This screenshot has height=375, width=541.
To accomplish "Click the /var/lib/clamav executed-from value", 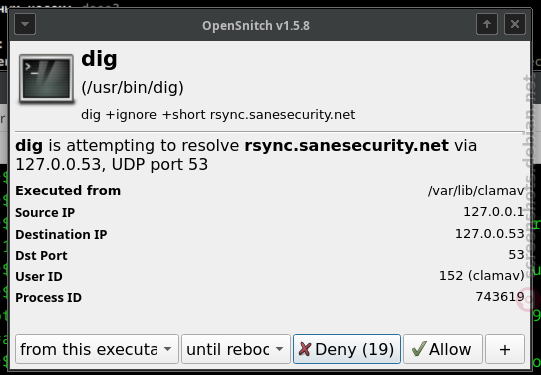I will pyautogui.click(x=476, y=191).
